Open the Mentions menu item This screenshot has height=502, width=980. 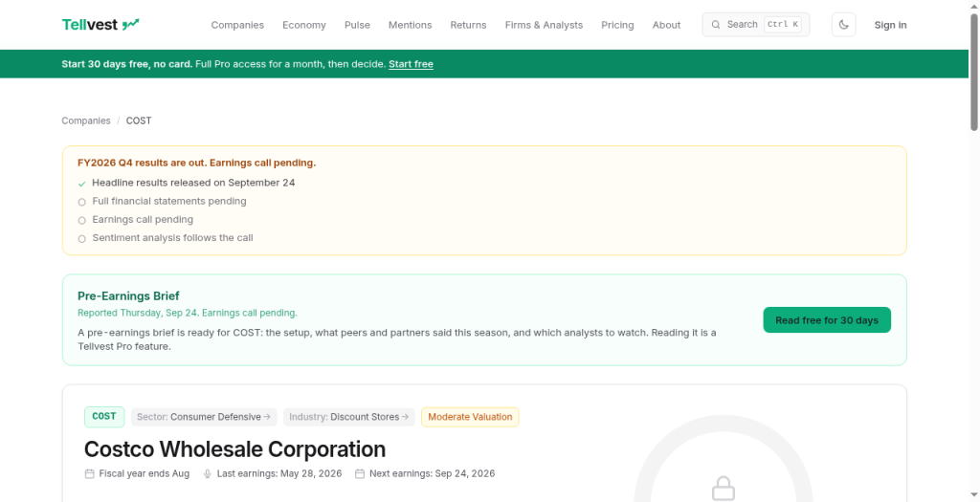[410, 25]
